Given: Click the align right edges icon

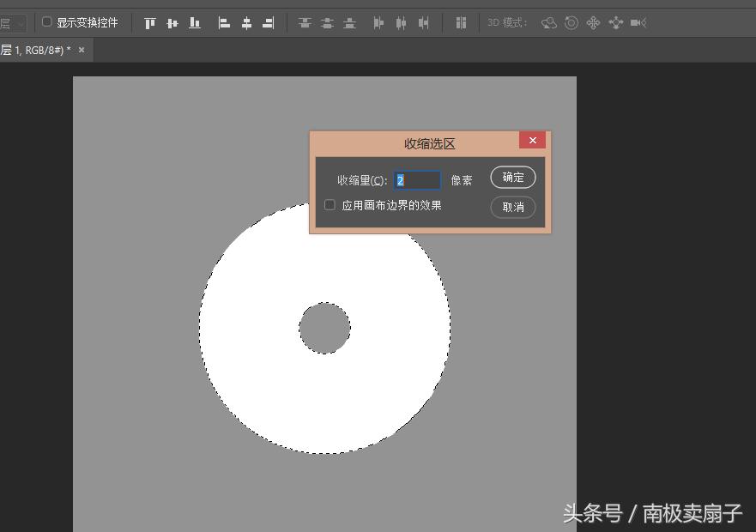Looking at the screenshot, I should click(269, 22).
